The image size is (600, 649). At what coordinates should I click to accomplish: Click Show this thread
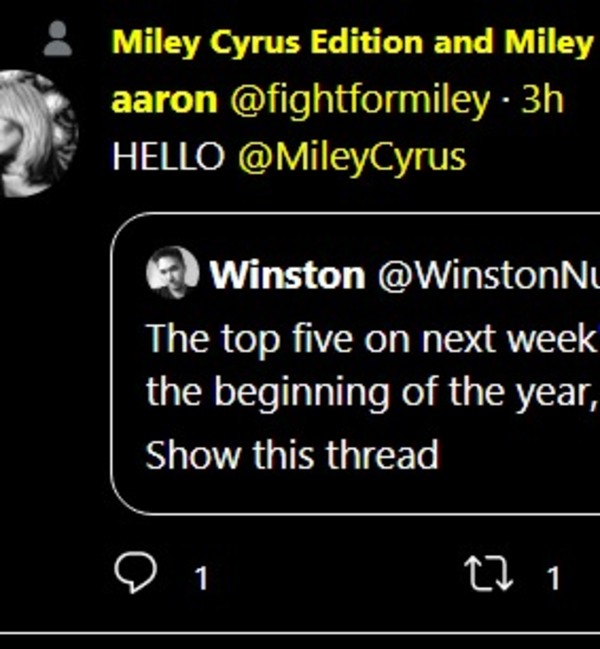coord(292,456)
